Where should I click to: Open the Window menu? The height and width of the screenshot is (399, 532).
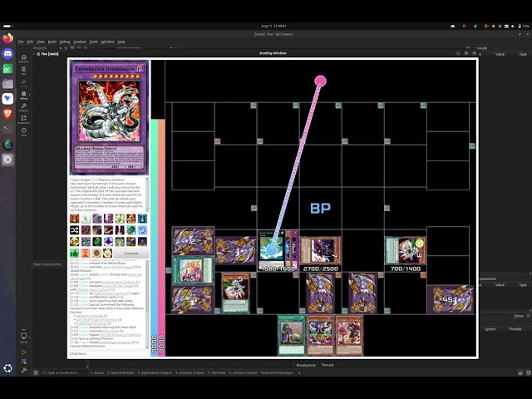[x=107, y=42]
